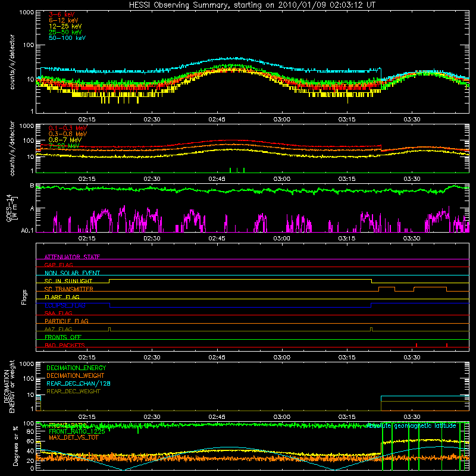Select the Degrees or % axis title
This screenshot has height=476, width=476.
(x=15, y=446)
